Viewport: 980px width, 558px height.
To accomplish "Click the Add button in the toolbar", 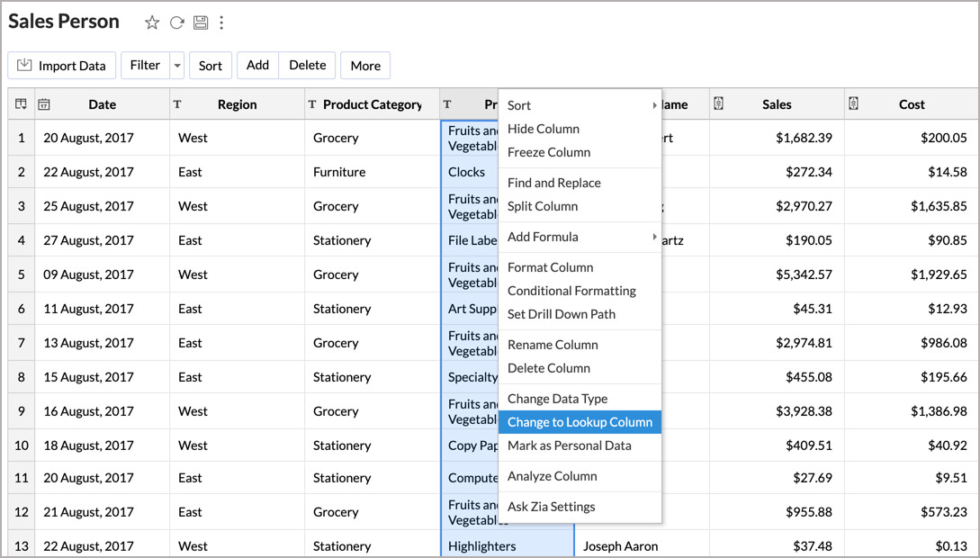I will pos(257,65).
